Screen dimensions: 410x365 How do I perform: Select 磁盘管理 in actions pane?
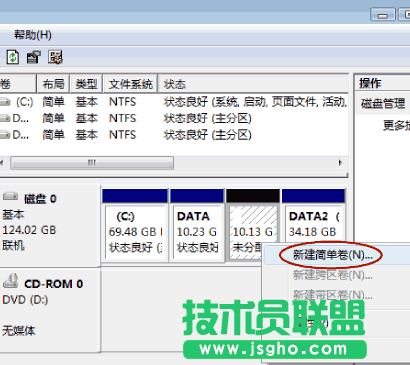[x=383, y=104]
